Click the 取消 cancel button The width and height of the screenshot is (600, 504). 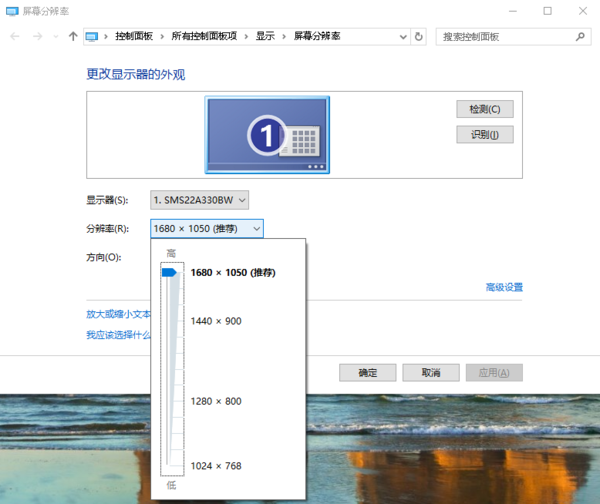pyautogui.click(x=431, y=373)
